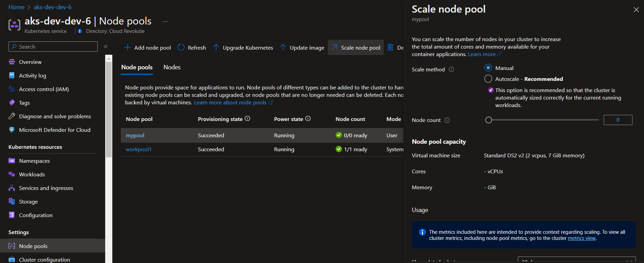Click the Diagnose and solve problems wrench icon
This screenshot has height=263, width=644.
click(12, 116)
